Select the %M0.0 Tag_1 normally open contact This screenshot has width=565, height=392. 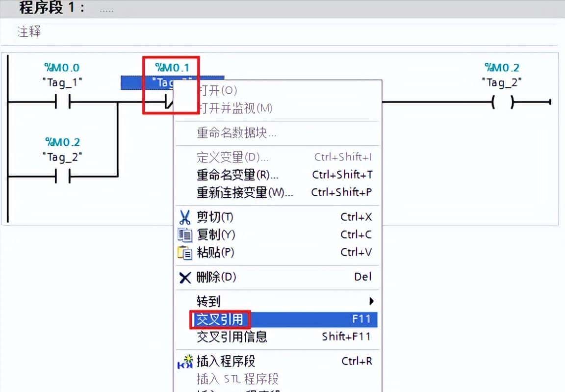pyautogui.click(x=62, y=102)
